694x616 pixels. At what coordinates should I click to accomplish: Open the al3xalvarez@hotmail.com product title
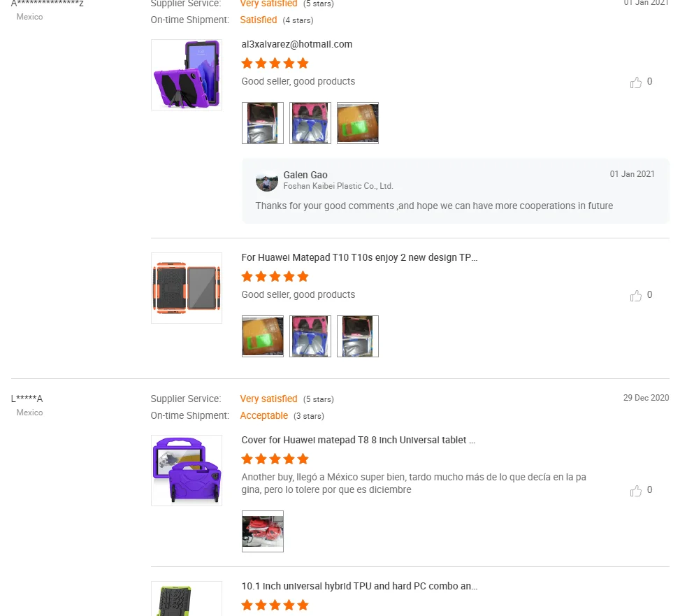click(297, 44)
